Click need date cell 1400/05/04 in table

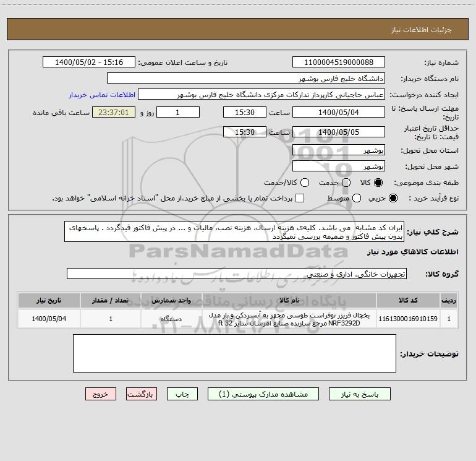click(x=49, y=319)
